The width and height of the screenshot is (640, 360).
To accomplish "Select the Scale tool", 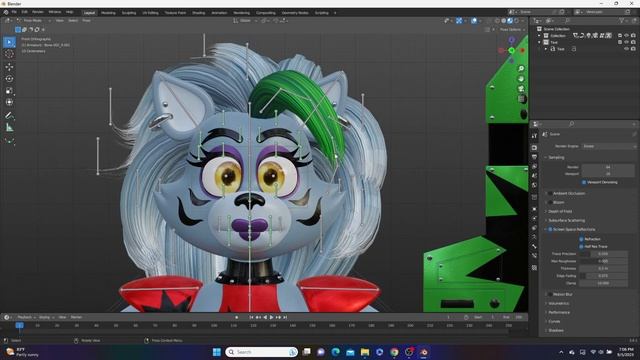I will point(9,91).
